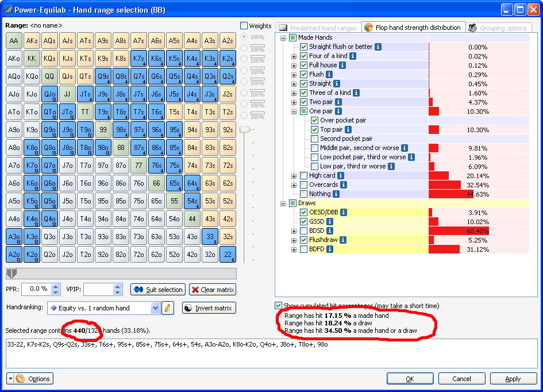Viewport: 543px width, 392px height.
Task: Open the Options dropdown arrow
Action: (10, 379)
